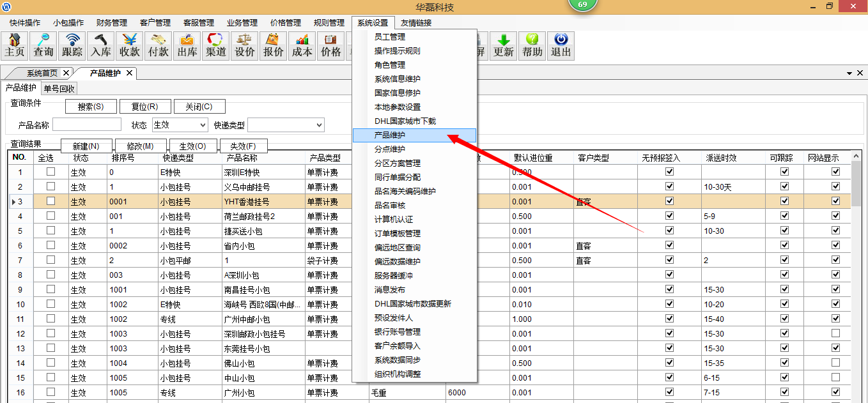This screenshot has width=868, height=403.
Task: Open the 报价 quotation toolbar icon
Action: 274,45
